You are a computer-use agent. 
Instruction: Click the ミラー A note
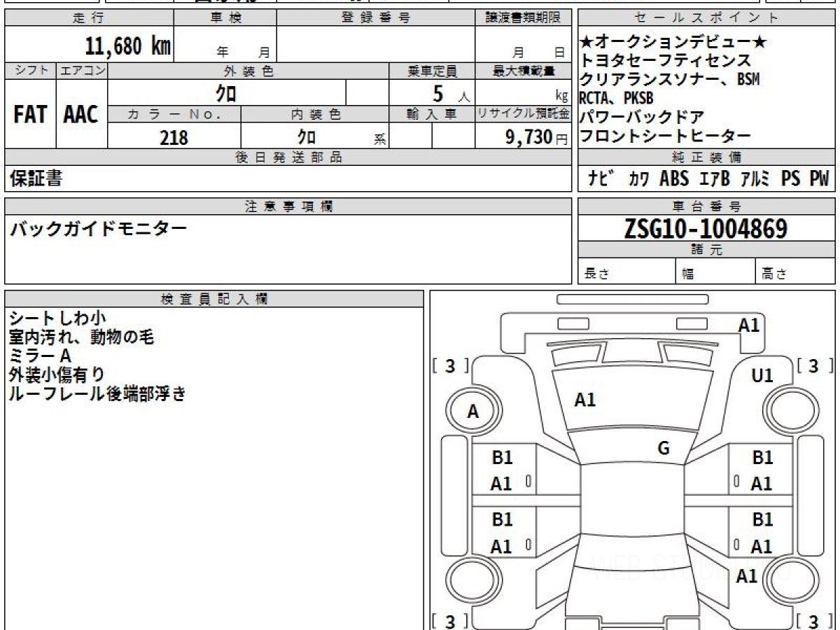point(41,356)
